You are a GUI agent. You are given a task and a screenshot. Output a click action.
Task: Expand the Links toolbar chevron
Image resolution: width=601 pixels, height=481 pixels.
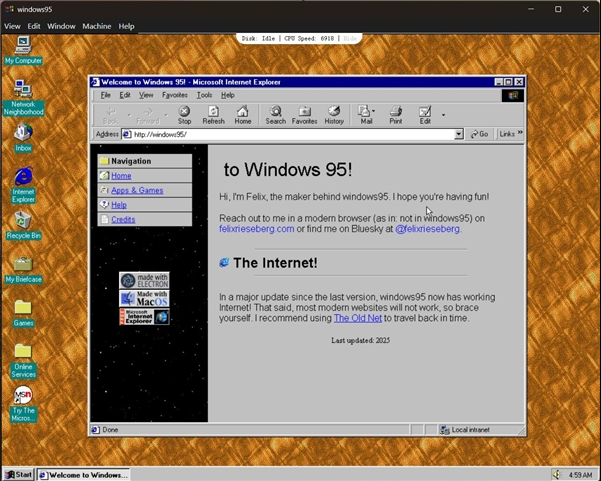click(x=520, y=134)
